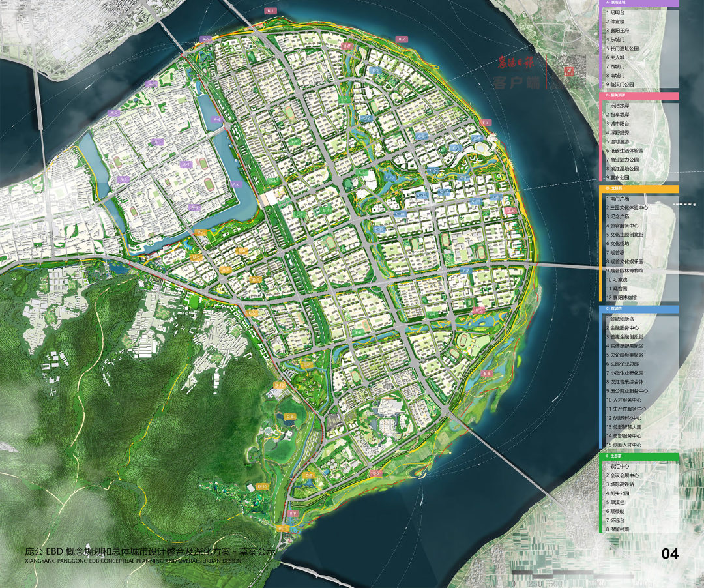Image resolution: width=704 pixels, height=588 pixels.
Task: Click the orange D legend header bar
Action: (639, 190)
